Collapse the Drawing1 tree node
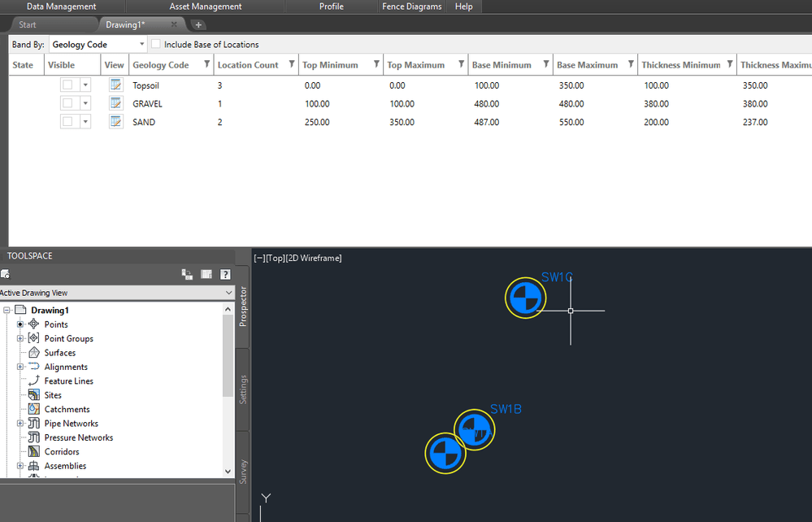 click(7, 311)
